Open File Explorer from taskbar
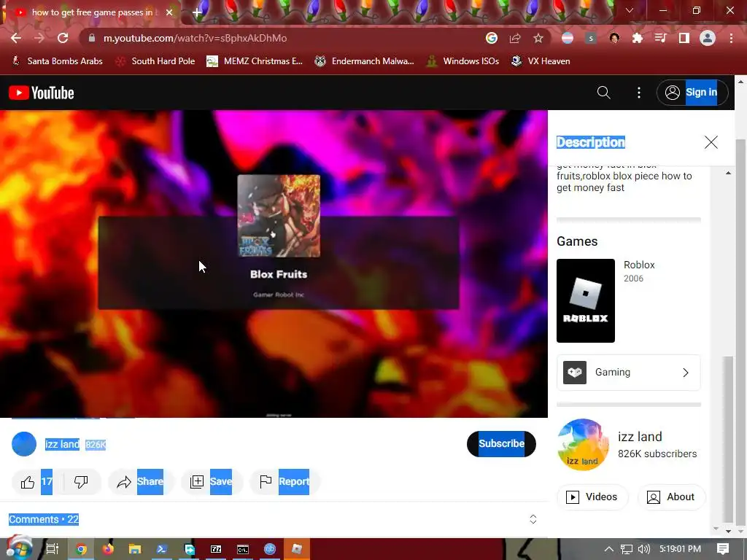Screen dimensions: 747x560 [135, 549]
